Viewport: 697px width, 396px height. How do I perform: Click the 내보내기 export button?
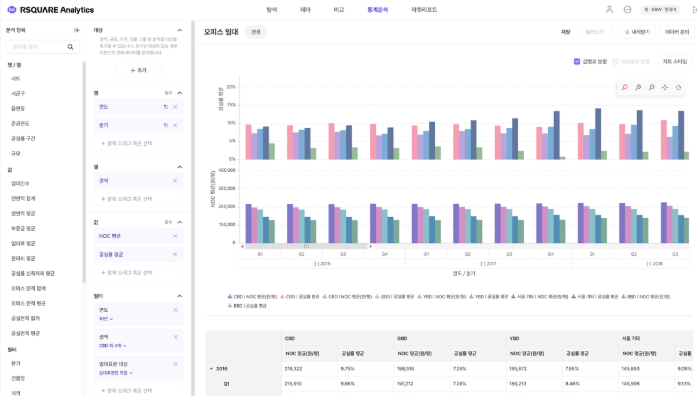click(637, 32)
